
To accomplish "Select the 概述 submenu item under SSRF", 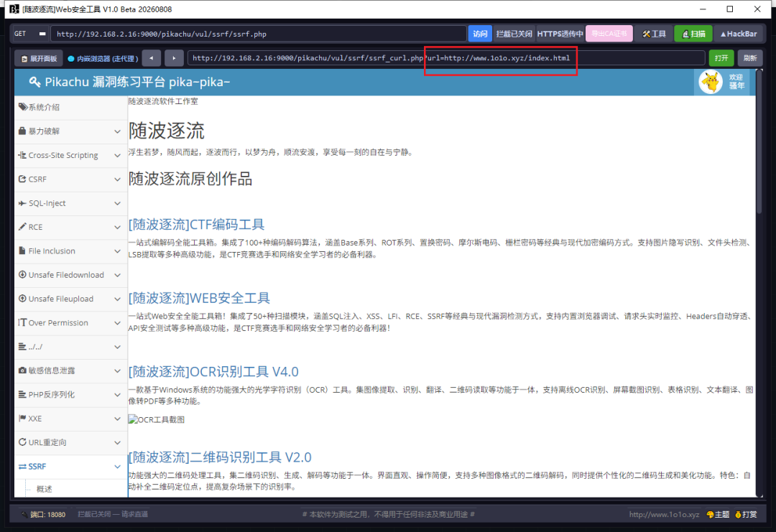I will [45, 489].
